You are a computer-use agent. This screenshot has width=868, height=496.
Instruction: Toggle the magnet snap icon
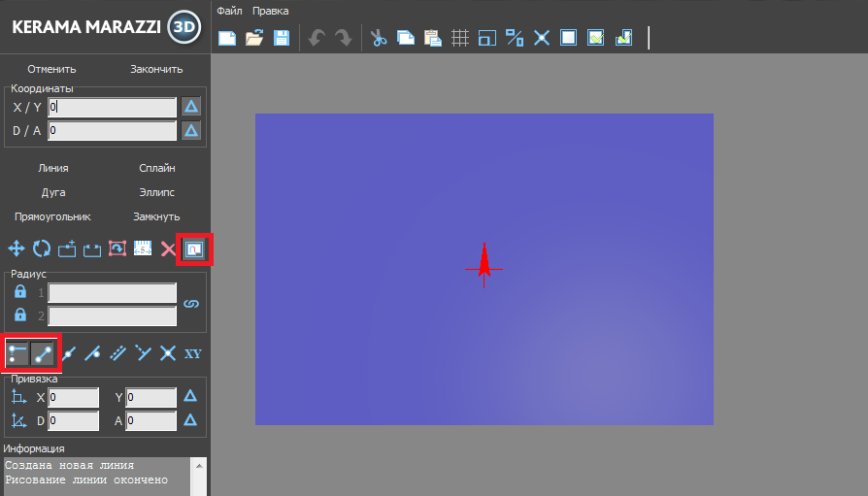pyautogui.click(x=194, y=249)
